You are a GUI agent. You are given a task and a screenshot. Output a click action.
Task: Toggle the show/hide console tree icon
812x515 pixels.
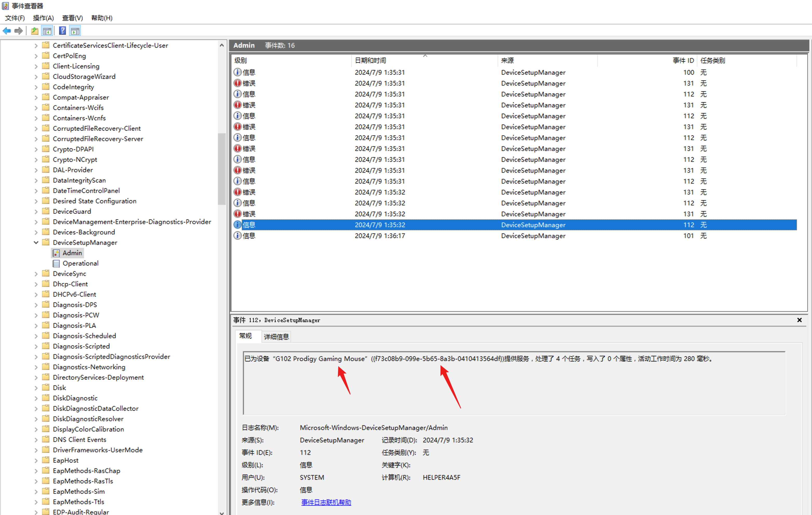[x=47, y=31]
